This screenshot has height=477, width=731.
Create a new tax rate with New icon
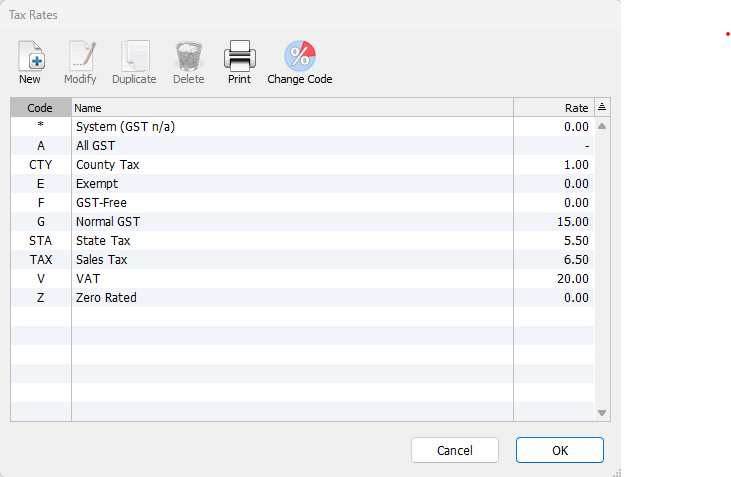31,56
